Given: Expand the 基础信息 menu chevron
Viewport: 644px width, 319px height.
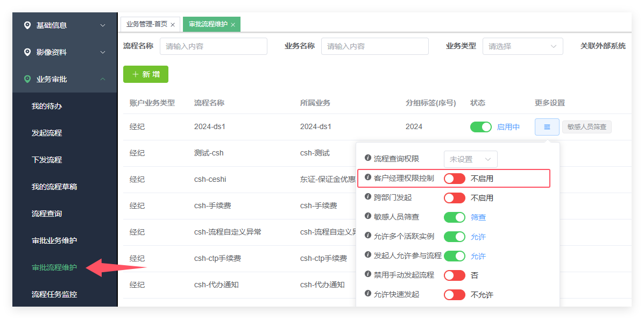Looking at the screenshot, I should point(103,25).
